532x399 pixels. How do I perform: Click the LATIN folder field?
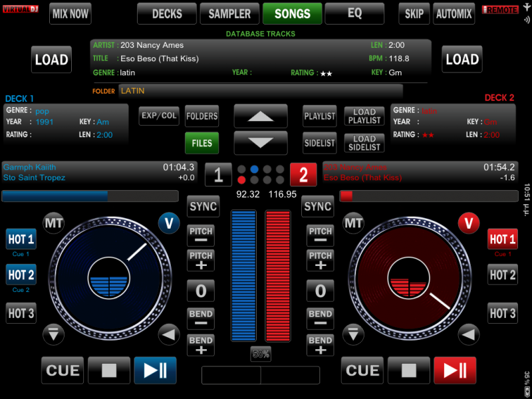[261, 91]
